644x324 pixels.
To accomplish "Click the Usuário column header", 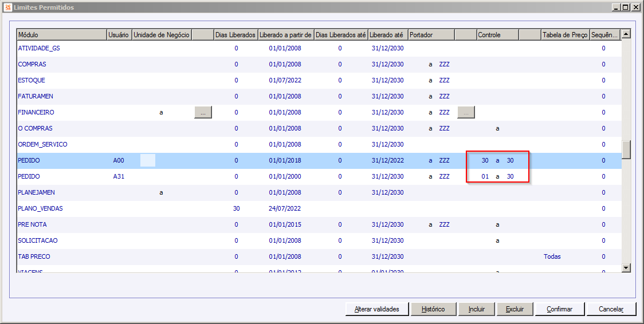I will pyautogui.click(x=119, y=35).
